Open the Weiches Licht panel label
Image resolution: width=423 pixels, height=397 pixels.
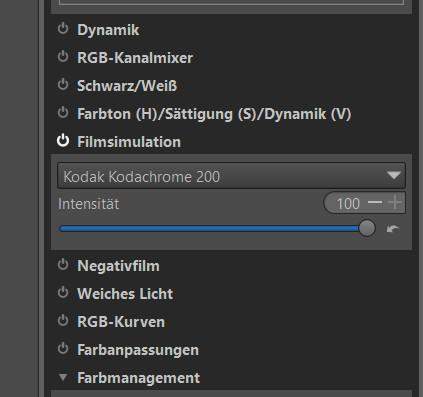click(x=125, y=294)
